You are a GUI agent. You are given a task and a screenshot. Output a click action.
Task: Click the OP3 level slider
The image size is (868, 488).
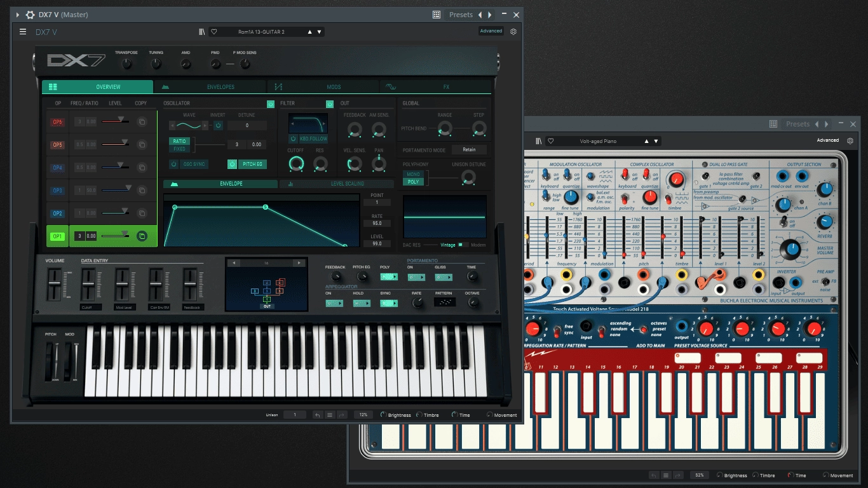pos(116,189)
